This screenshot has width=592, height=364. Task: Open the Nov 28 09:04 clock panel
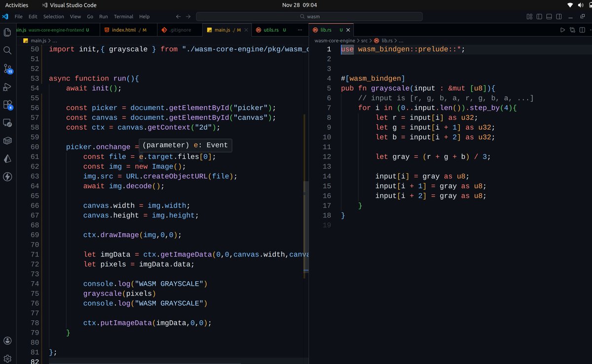click(299, 5)
